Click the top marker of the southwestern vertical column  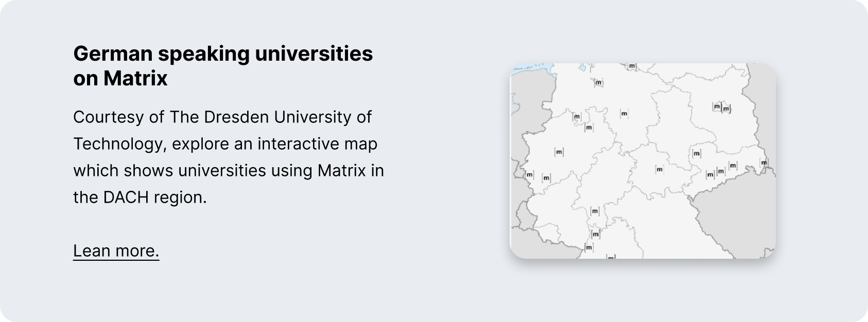595,211
